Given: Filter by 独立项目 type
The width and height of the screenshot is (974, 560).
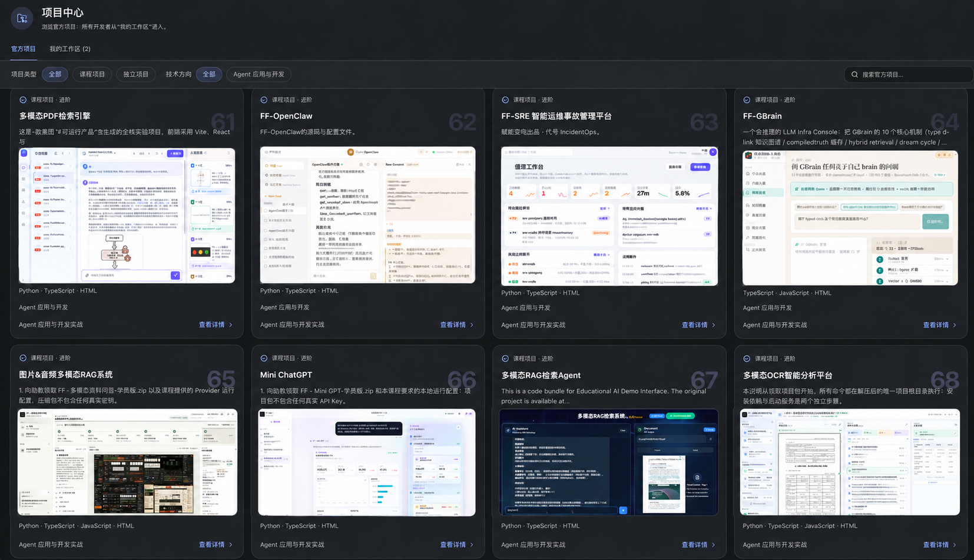Looking at the screenshot, I should pos(136,74).
